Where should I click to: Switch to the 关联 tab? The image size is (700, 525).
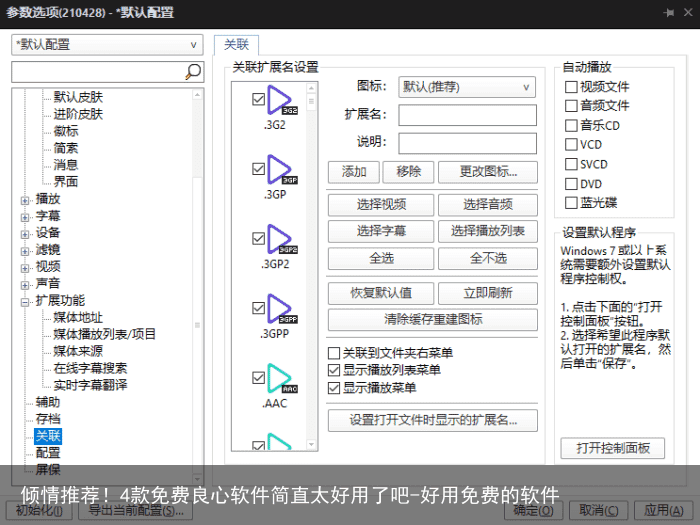236,44
